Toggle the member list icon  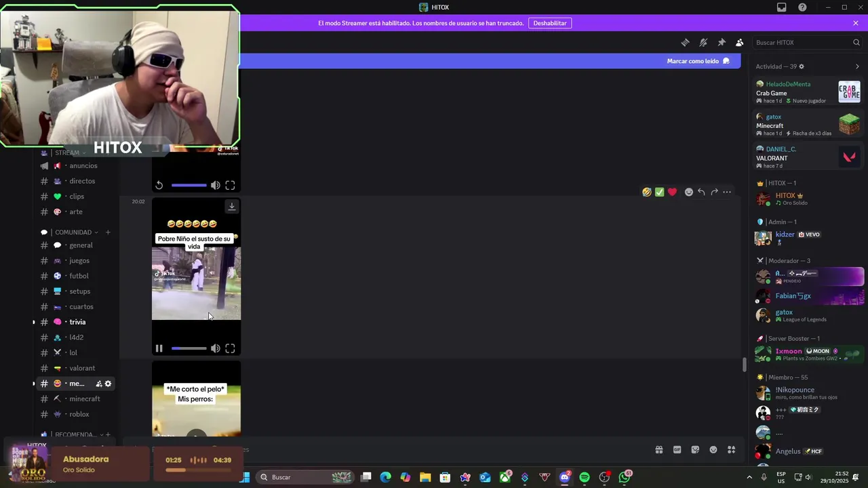740,43
